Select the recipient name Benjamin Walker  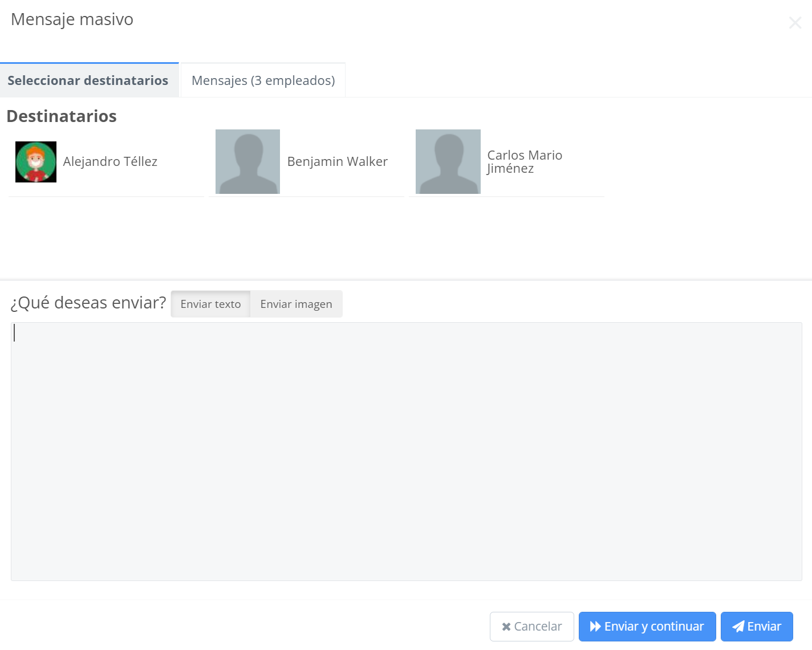coord(337,162)
